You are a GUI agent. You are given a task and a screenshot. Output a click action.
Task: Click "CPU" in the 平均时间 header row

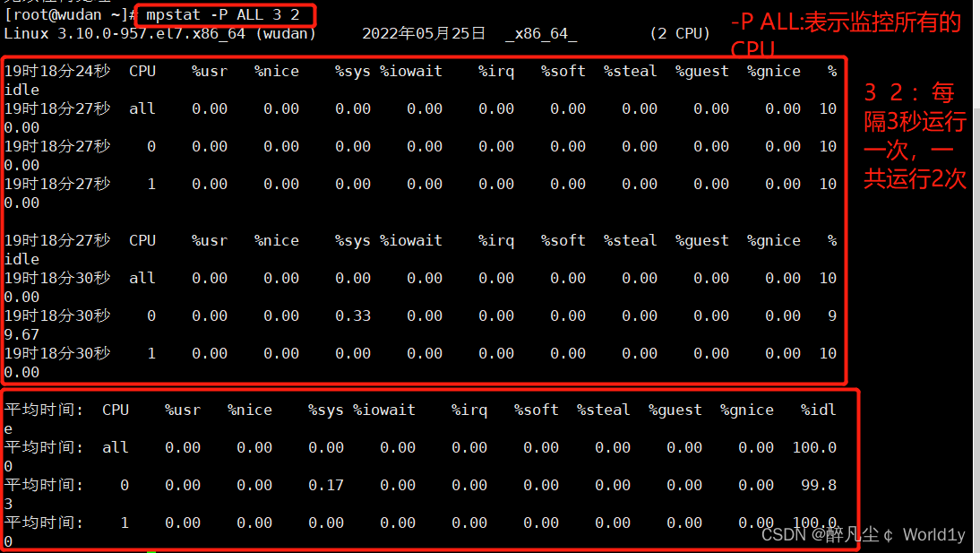(116, 410)
